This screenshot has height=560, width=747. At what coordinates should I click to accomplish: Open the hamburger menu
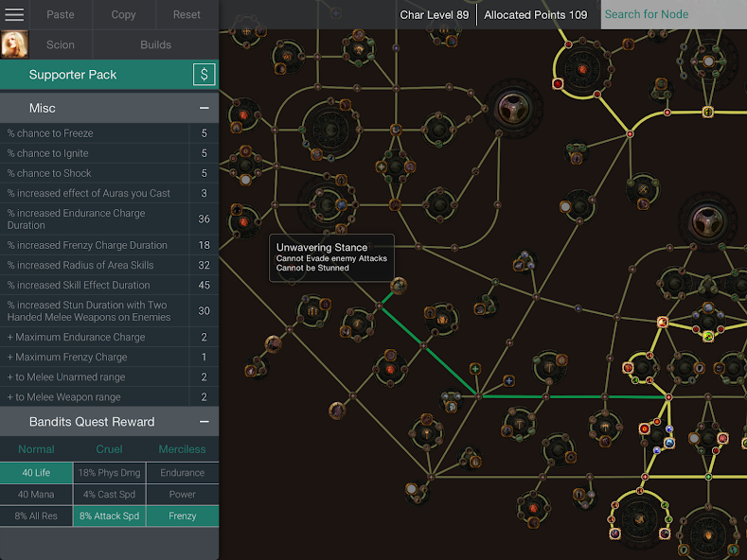(14, 14)
